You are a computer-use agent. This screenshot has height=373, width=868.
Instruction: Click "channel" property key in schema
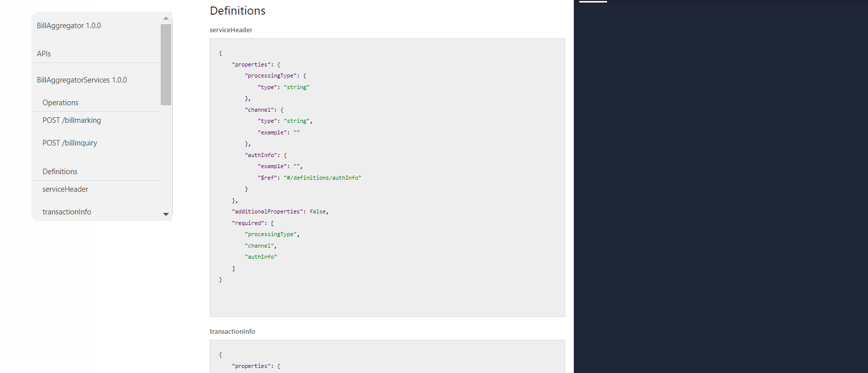click(260, 110)
